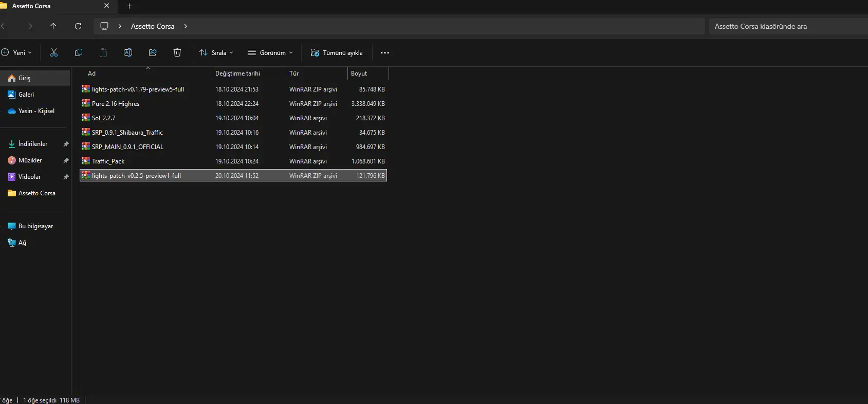The image size is (868, 404).
Task: Open a new tab with plus button
Action: [130, 6]
